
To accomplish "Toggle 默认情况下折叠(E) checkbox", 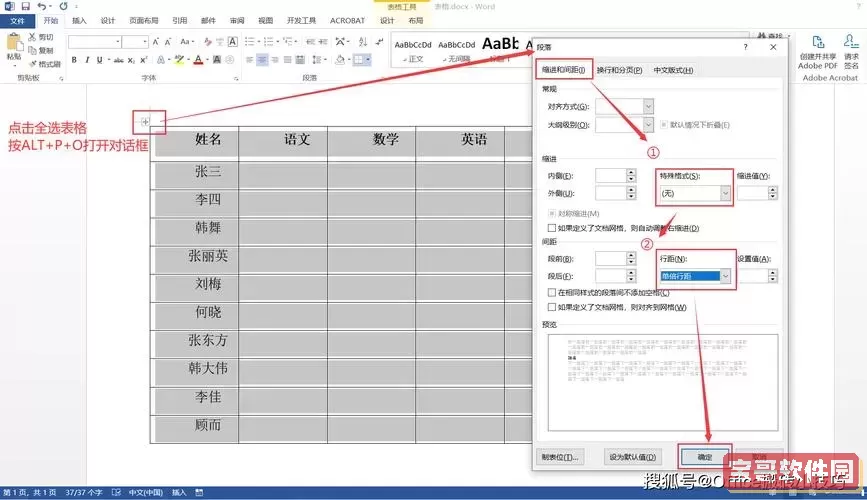I will 664,125.
